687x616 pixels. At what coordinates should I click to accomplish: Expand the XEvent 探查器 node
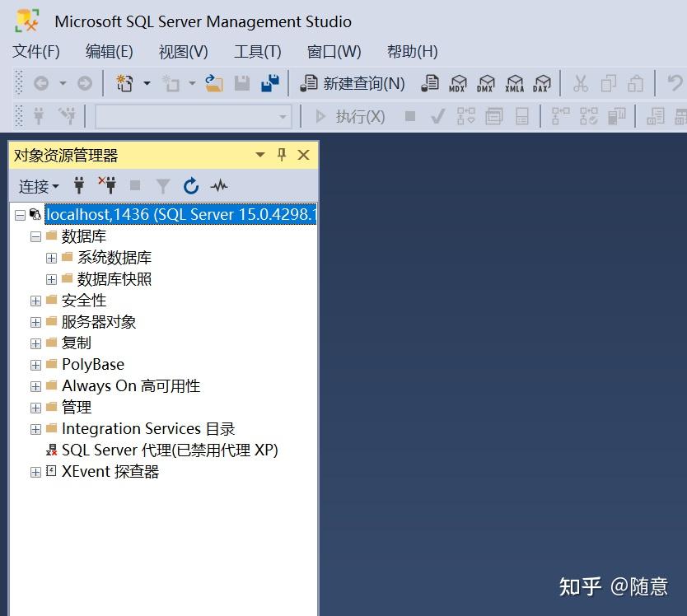point(35,473)
